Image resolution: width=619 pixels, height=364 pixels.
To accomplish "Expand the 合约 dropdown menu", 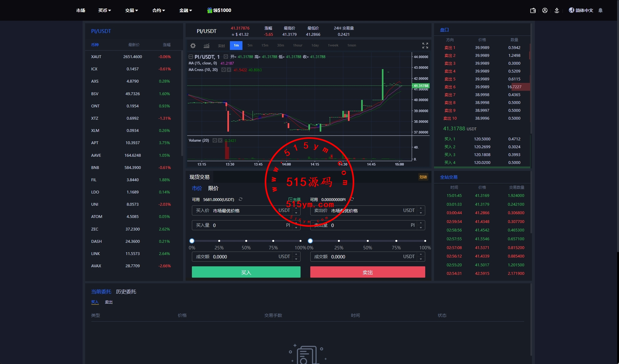I will click(158, 10).
